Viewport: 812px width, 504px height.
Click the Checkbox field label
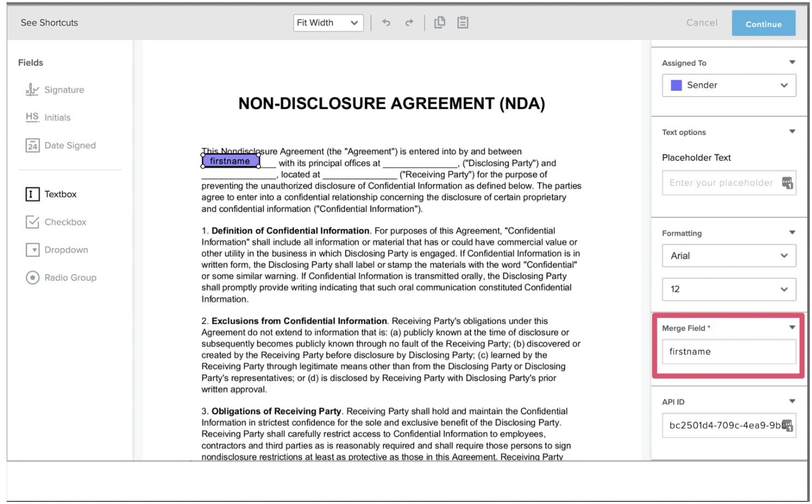(x=65, y=222)
